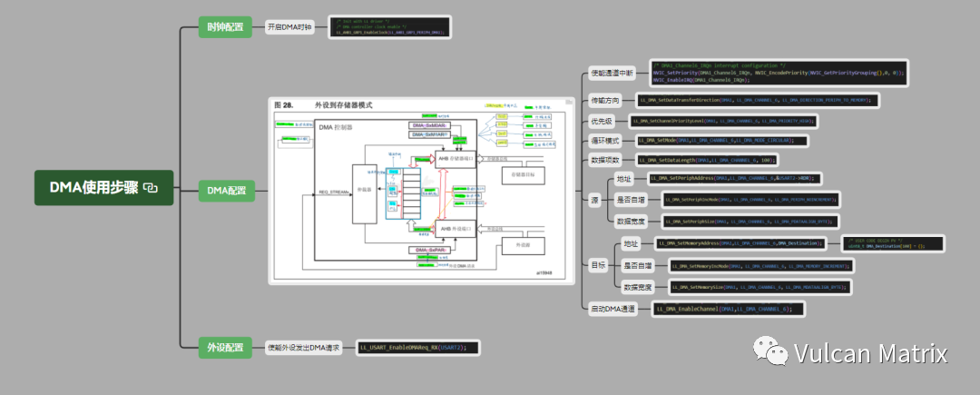Select the 循环模式 node
Viewport: 980px width, 395px height.
click(x=604, y=141)
